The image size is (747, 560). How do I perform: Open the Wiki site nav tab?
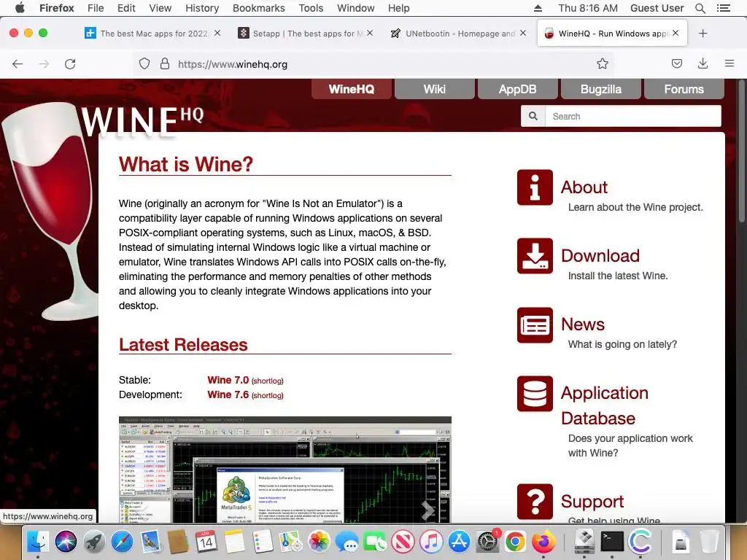[x=435, y=89]
